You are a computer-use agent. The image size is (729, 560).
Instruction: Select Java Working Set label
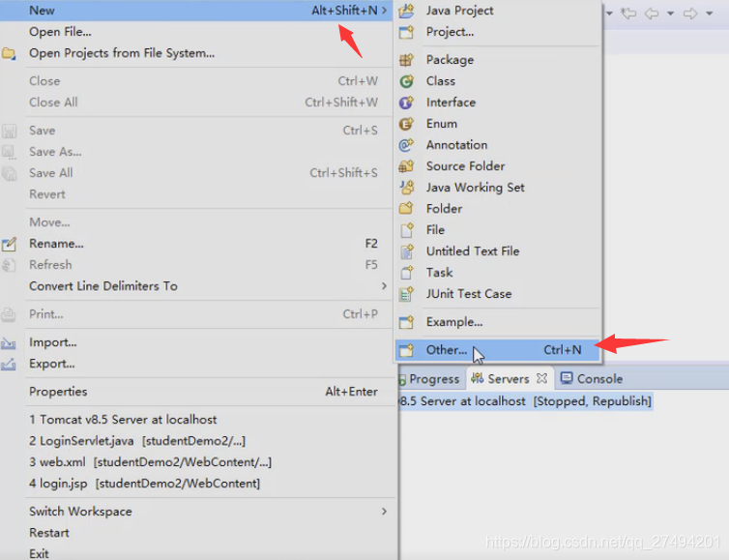(475, 188)
